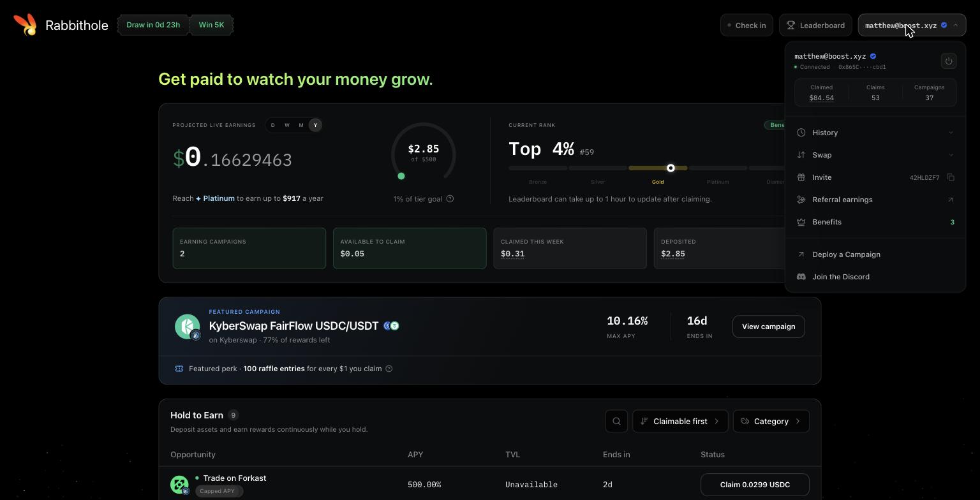Select the W (weekly) earnings period
The image size is (980, 500).
click(287, 125)
